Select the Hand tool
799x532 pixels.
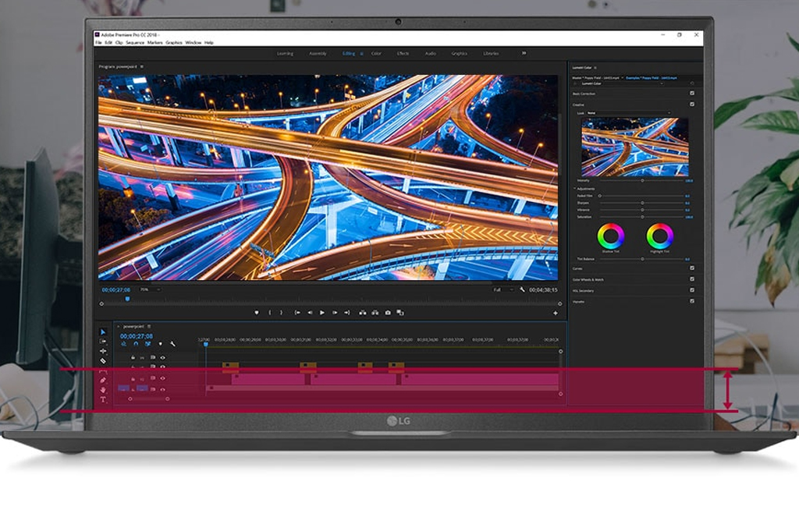[103, 390]
